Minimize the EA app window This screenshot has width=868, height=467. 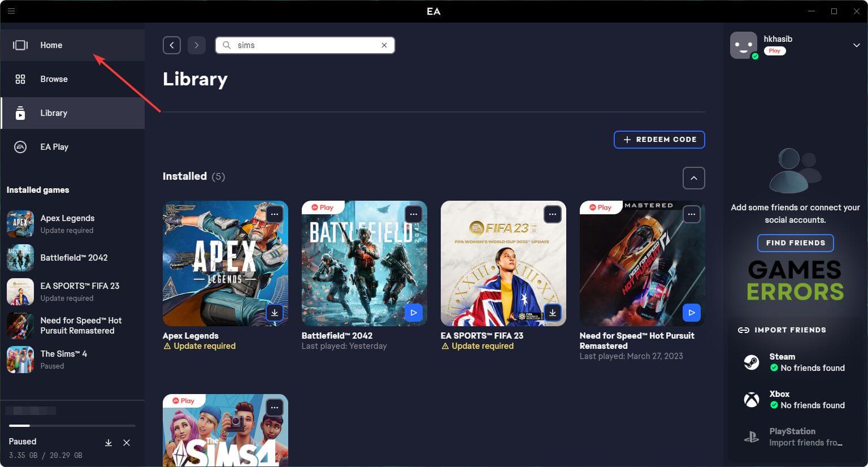(811, 11)
